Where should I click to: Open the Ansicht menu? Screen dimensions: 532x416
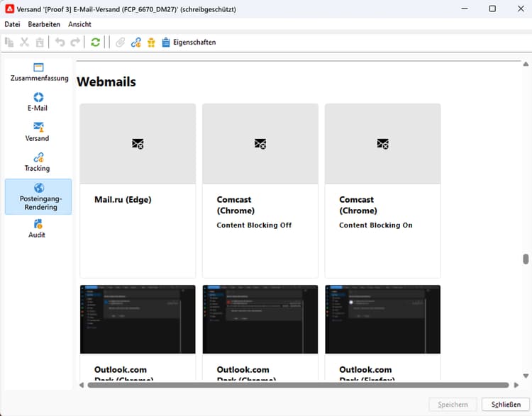pos(79,24)
